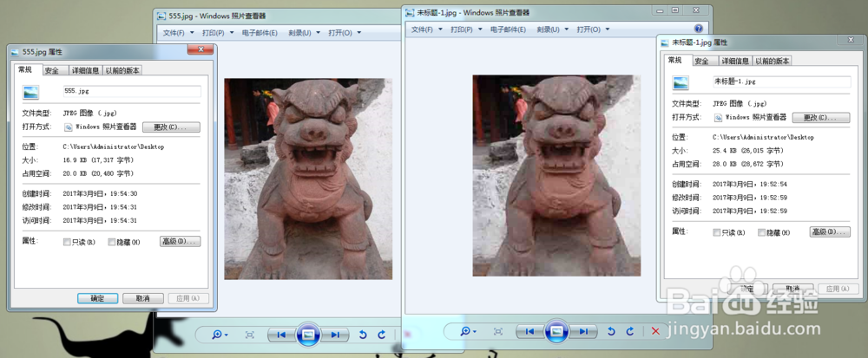Click 确定 in 555.jpg properties
This screenshot has width=868, height=358.
[97, 298]
